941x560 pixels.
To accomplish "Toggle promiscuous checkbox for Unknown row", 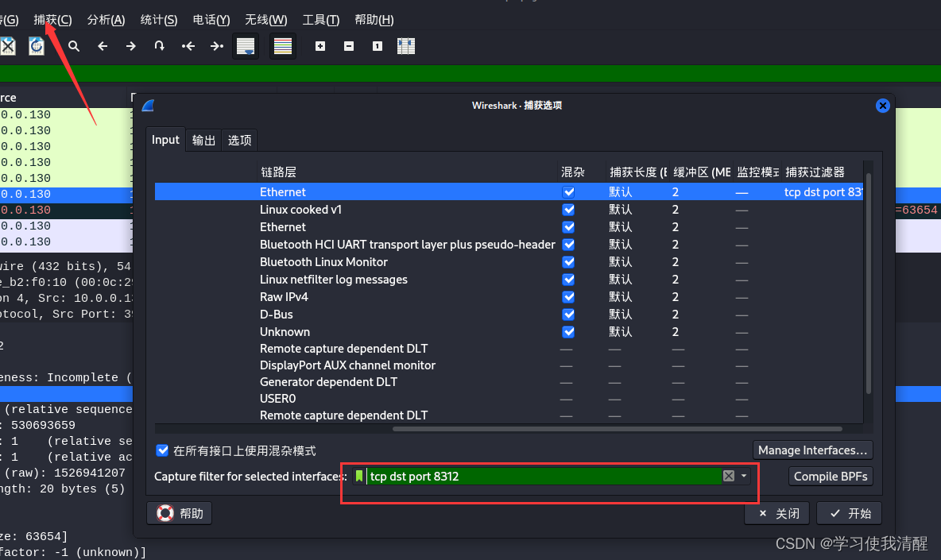I will (x=568, y=331).
